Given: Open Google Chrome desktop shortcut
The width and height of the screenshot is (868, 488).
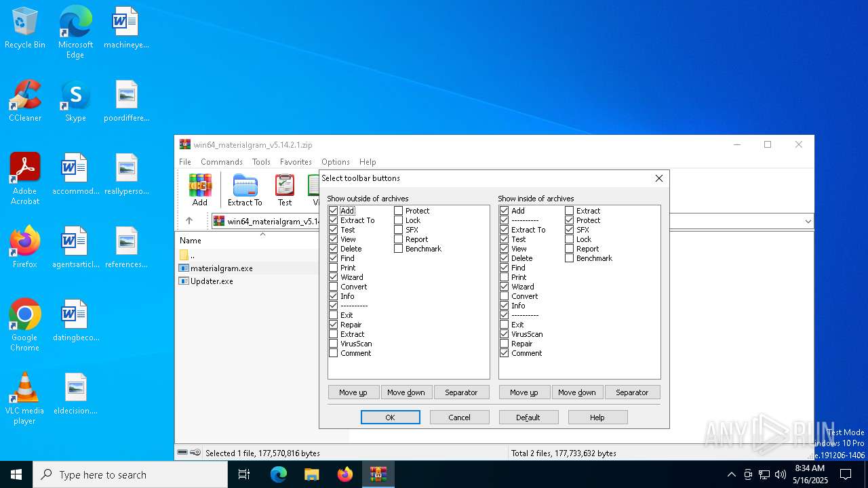Looking at the screenshot, I should tap(25, 325).
